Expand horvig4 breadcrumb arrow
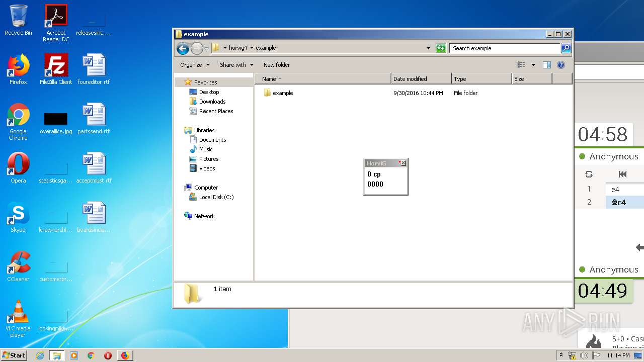The image size is (644, 362). [x=252, y=48]
